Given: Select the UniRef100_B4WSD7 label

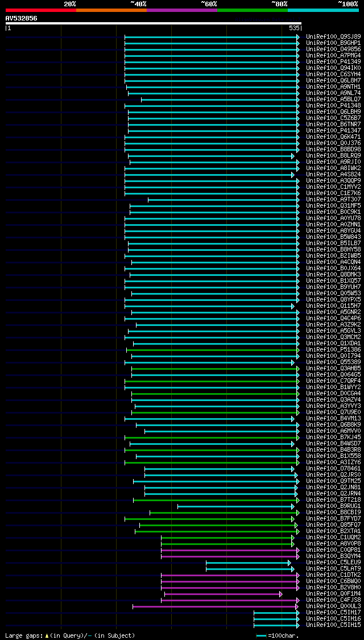Looking at the screenshot, I should (333, 444).
